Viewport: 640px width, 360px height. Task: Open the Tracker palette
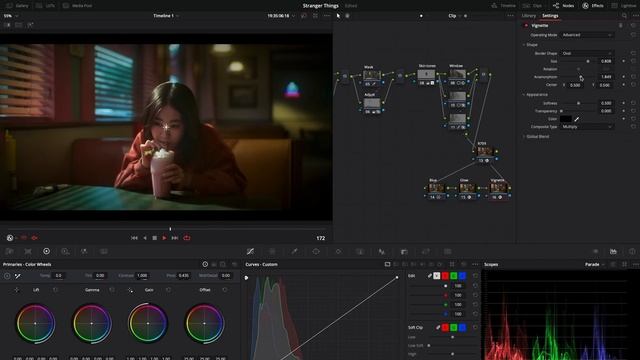(338, 251)
